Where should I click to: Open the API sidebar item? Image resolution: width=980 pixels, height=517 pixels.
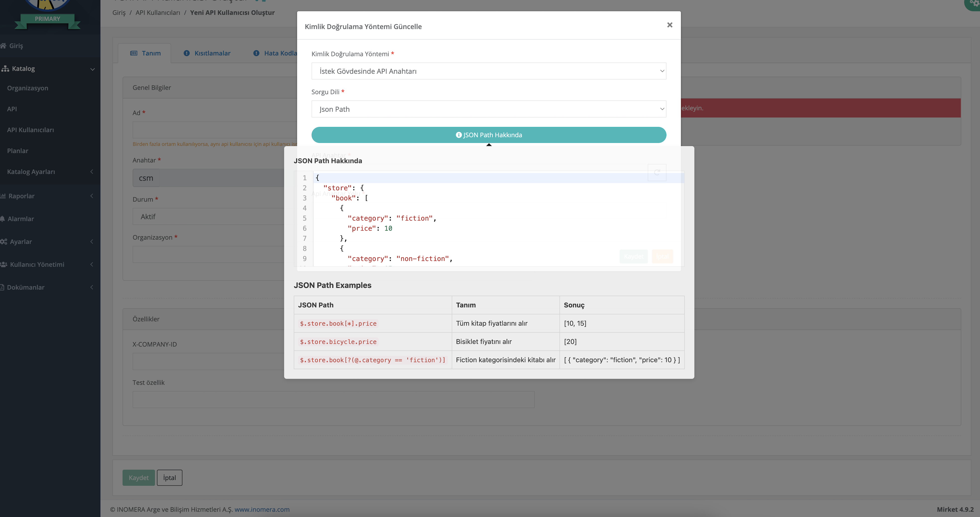click(x=12, y=109)
